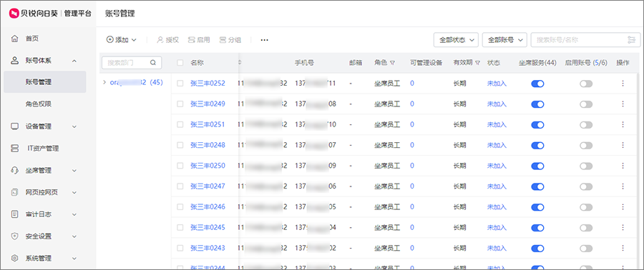Click 未加入 status for 张三丰0245
The image size is (644, 270).
pos(497,227)
